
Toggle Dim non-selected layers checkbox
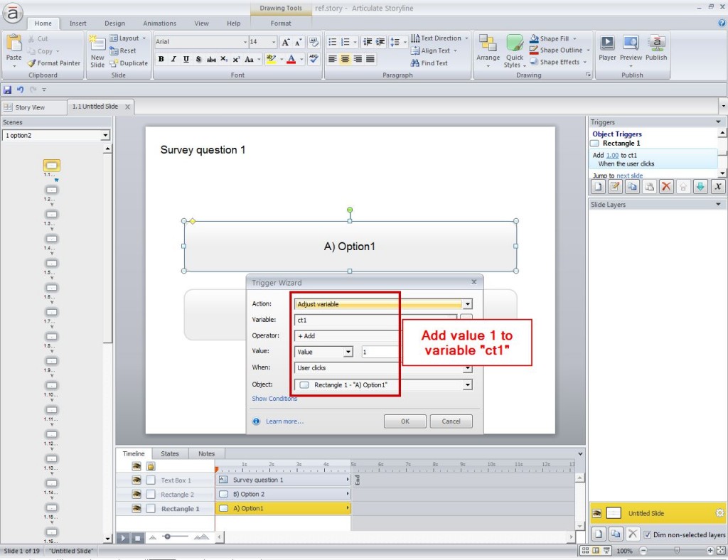647,534
